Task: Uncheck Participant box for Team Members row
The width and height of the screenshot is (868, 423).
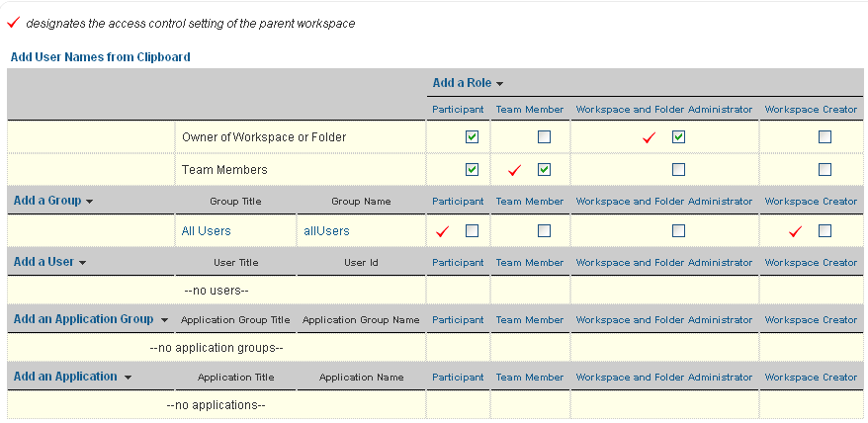Action: pos(472,169)
